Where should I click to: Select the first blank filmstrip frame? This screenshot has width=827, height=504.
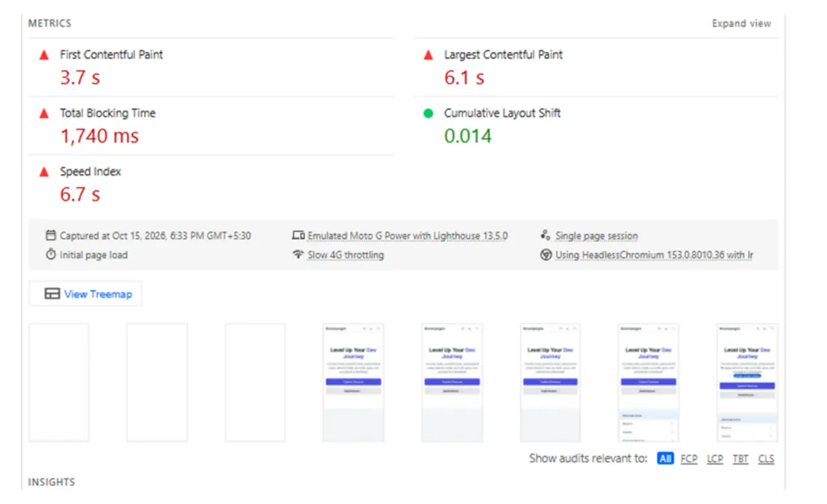pos(59,383)
